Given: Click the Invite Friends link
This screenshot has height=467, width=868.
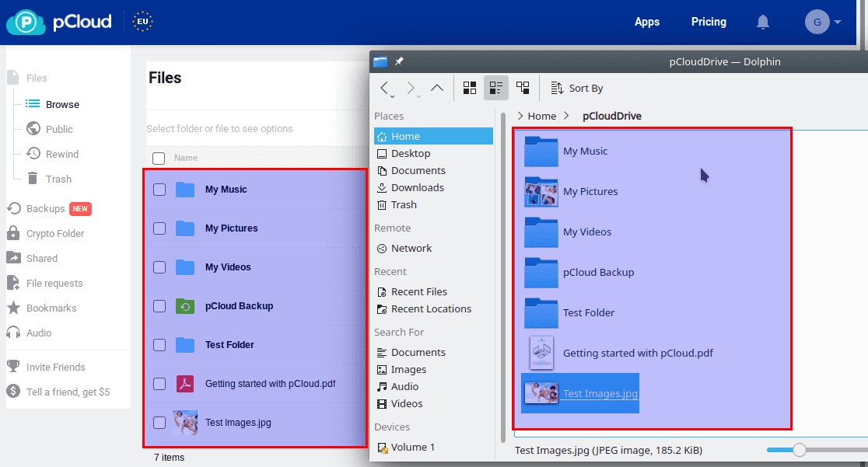Looking at the screenshot, I should [56, 366].
